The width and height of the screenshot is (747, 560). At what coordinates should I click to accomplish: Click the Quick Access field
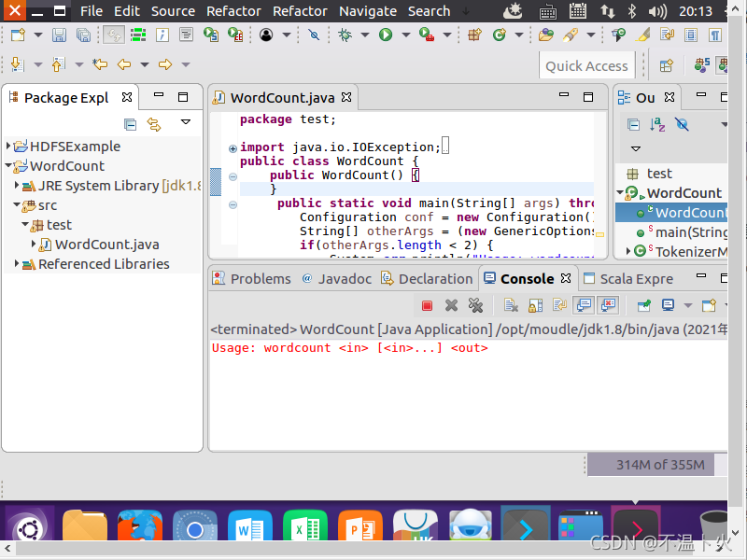click(586, 65)
